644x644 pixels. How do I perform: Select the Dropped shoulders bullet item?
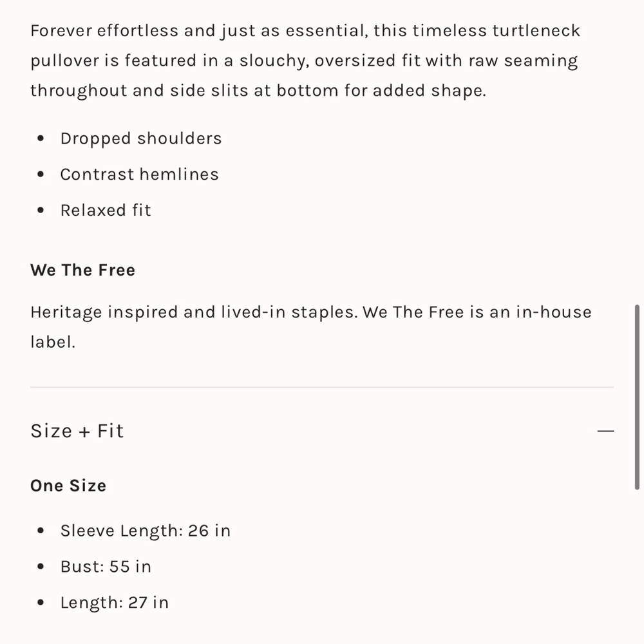coord(141,138)
